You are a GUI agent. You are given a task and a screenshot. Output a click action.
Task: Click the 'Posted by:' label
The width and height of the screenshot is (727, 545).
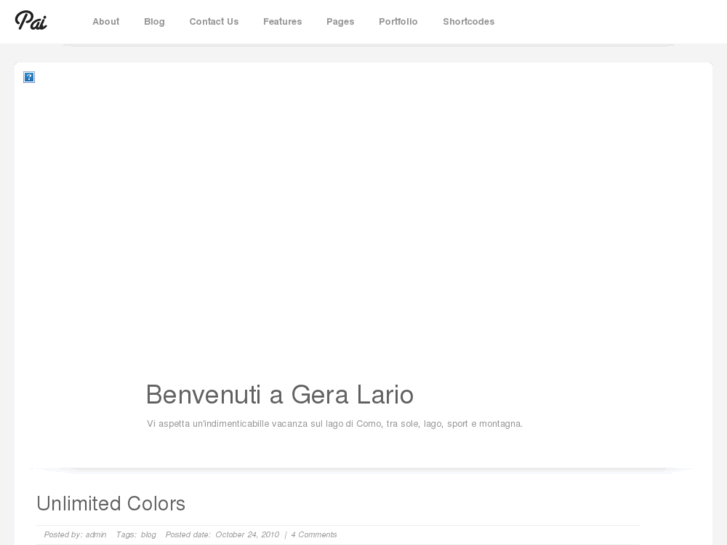click(64, 534)
